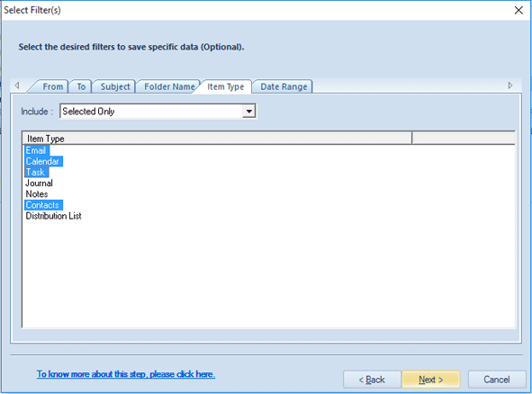Screen dimensions: 532x394
Task: Select Distribution List item type
Action: pos(54,216)
